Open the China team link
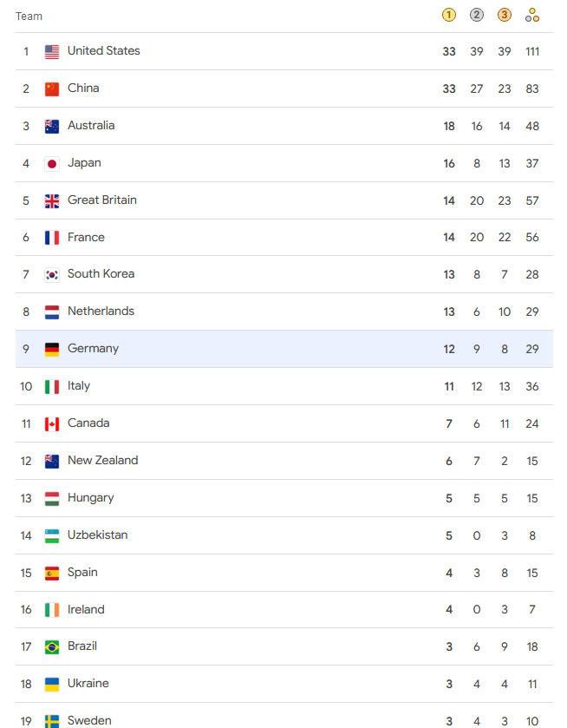The width and height of the screenshot is (567, 728). click(83, 88)
